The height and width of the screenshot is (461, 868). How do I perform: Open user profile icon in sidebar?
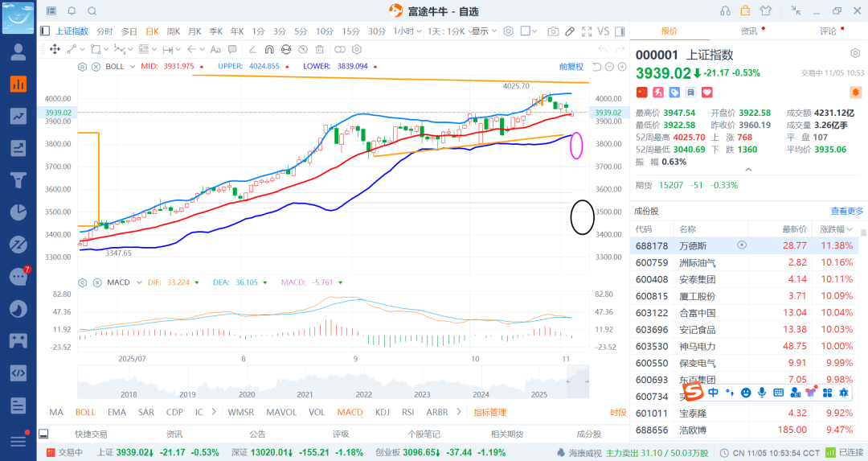18,52
